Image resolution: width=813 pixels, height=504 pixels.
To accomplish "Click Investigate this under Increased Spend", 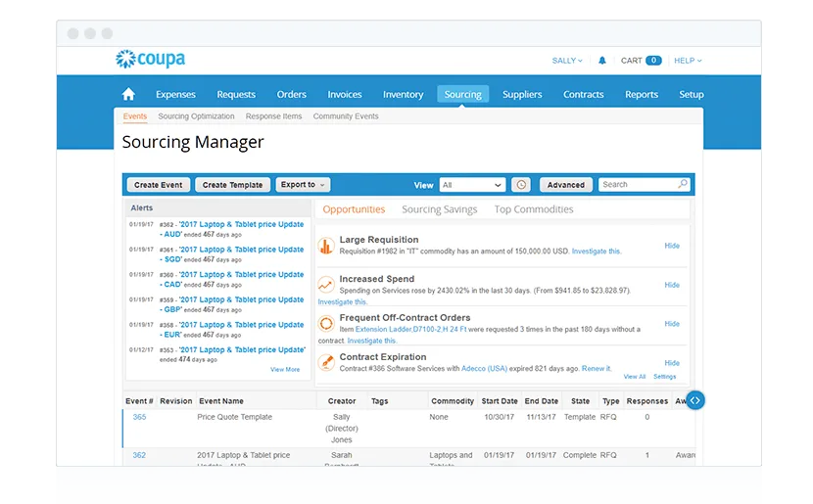I will coord(342,302).
